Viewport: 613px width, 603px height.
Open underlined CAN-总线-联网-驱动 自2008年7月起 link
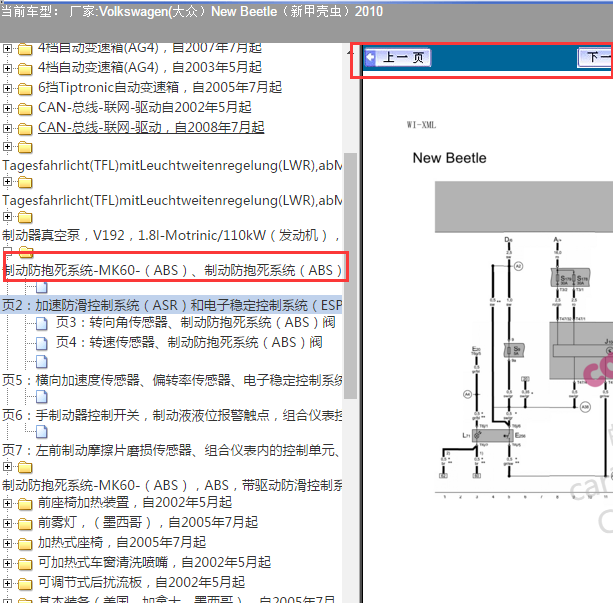(x=151, y=127)
